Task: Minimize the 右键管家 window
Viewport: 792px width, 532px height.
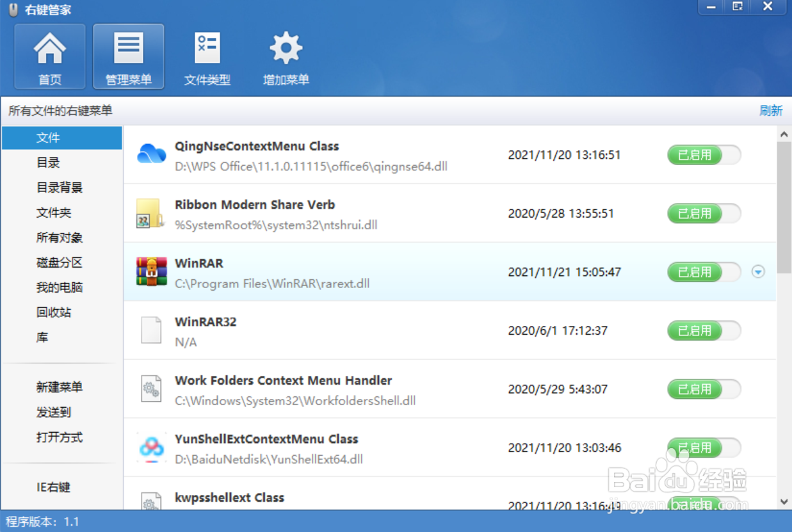Action: click(x=711, y=6)
